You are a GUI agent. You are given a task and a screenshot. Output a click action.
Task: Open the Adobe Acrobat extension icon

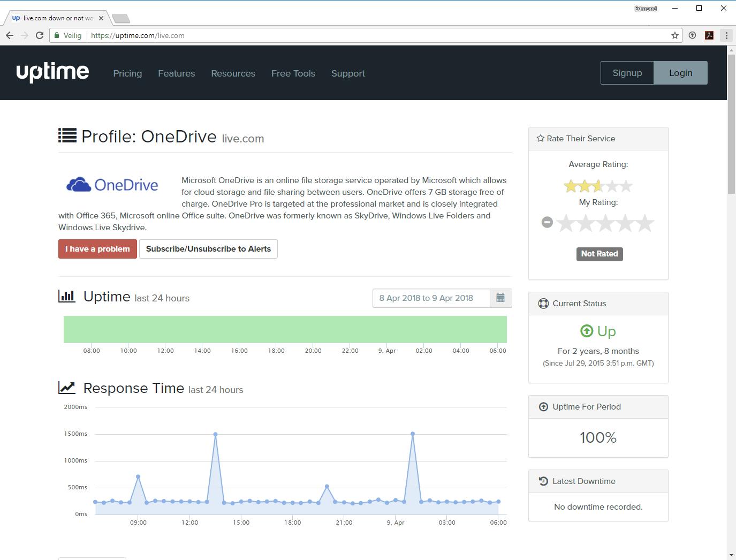[x=709, y=35]
